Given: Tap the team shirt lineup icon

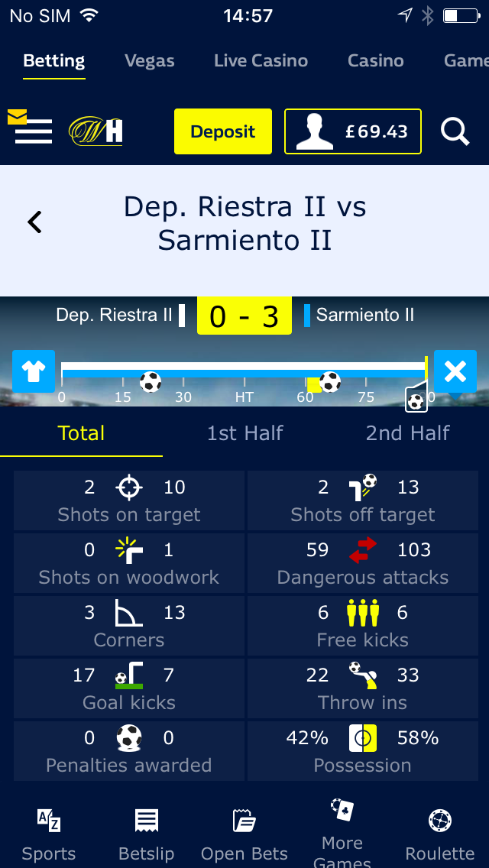Looking at the screenshot, I should [x=34, y=371].
